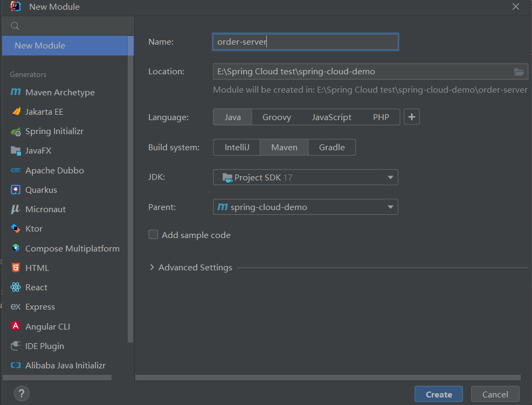
Task: Add another language with plus button
Action: click(x=412, y=117)
